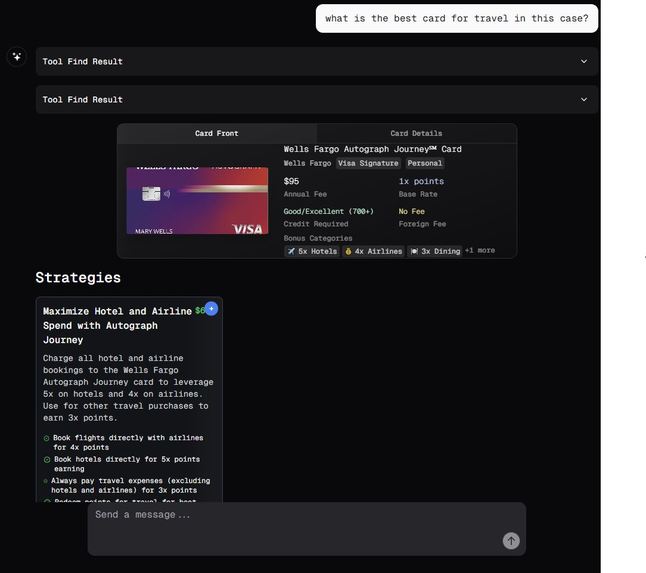Click the airplane icon on Hotels chip

point(291,251)
